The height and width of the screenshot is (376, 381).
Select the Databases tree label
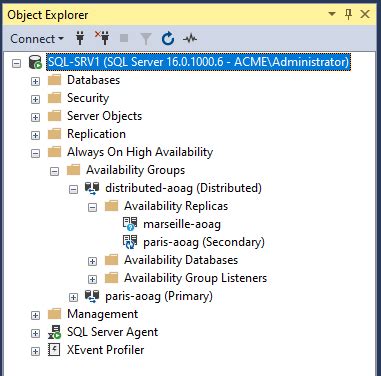pyautogui.click(x=93, y=80)
